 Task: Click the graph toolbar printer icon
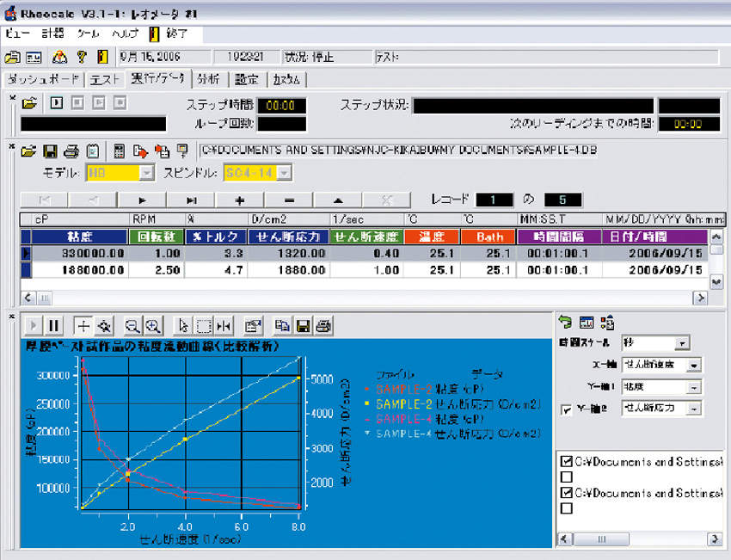[x=323, y=325]
